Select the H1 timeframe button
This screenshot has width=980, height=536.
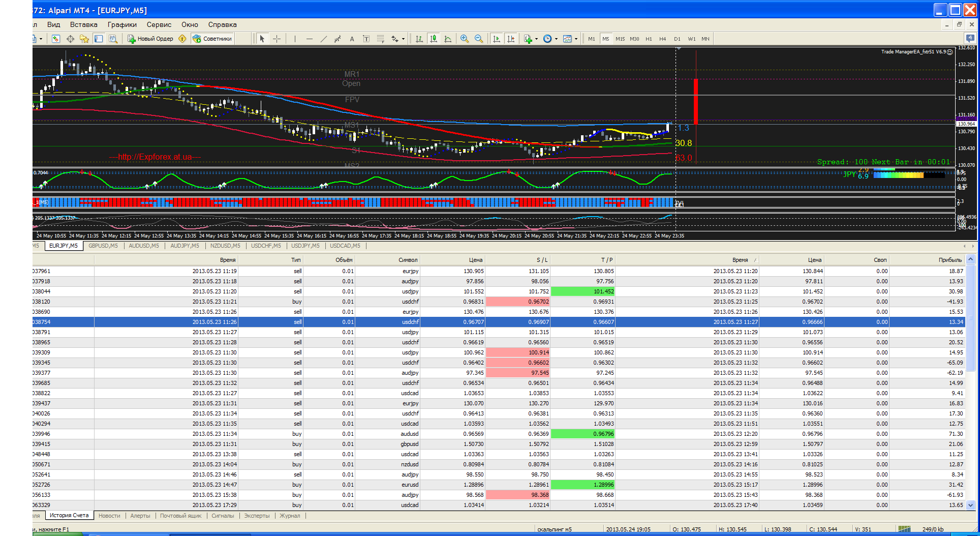pyautogui.click(x=649, y=39)
